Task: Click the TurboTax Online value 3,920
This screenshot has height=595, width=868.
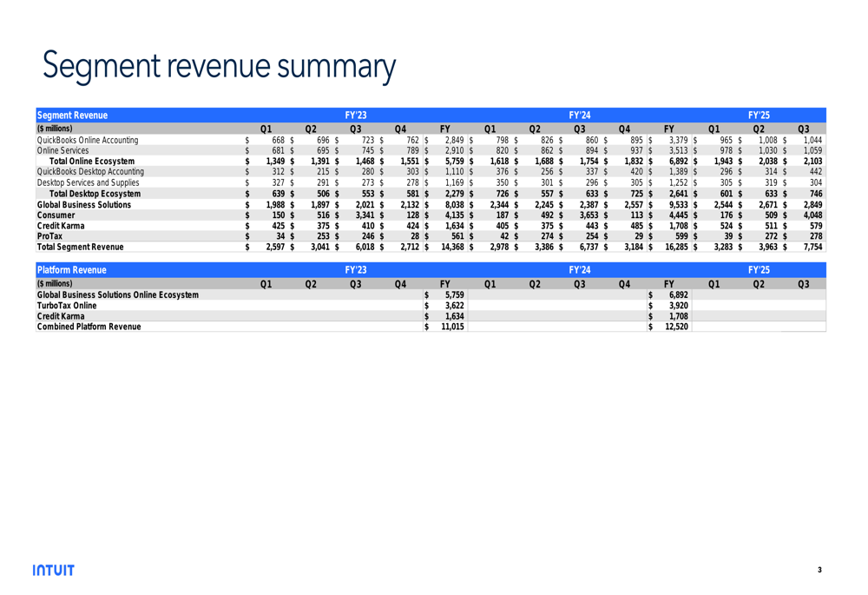Action: point(679,305)
